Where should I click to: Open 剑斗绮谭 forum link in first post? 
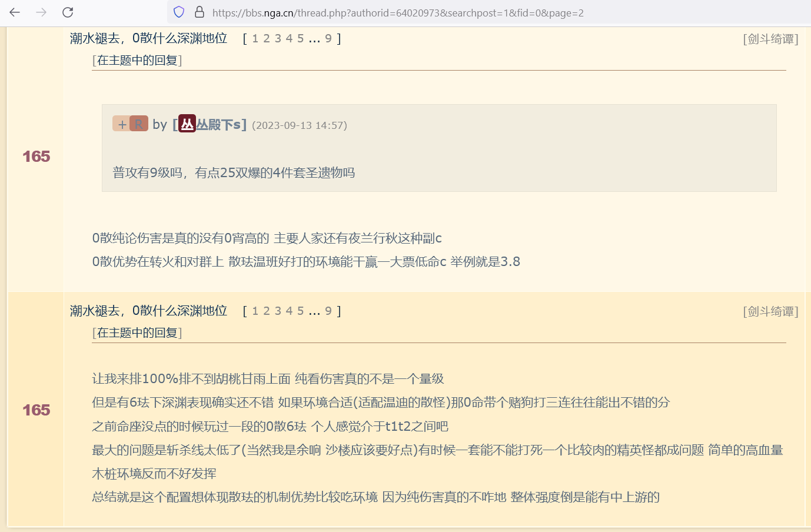point(770,39)
